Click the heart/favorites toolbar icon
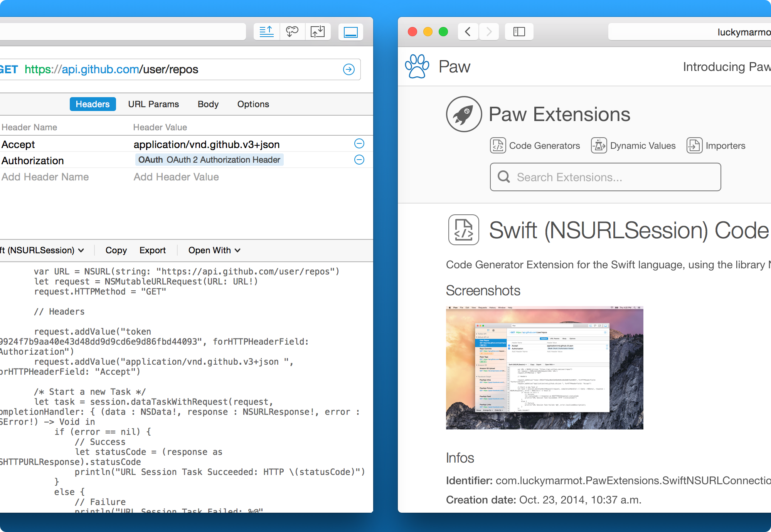This screenshot has width=771, height=532. point(292,32)
